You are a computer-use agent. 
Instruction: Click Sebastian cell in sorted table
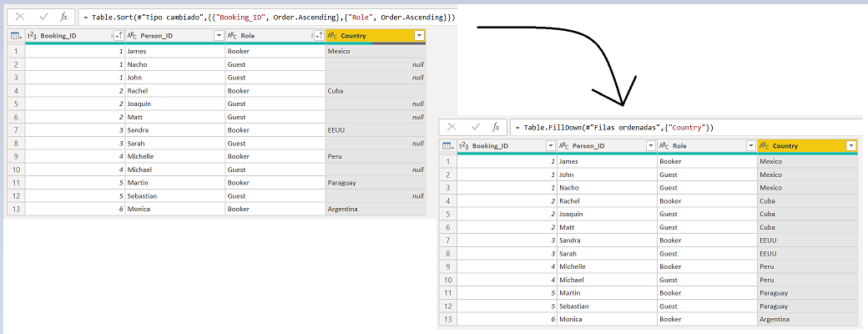tap(175, 195)
